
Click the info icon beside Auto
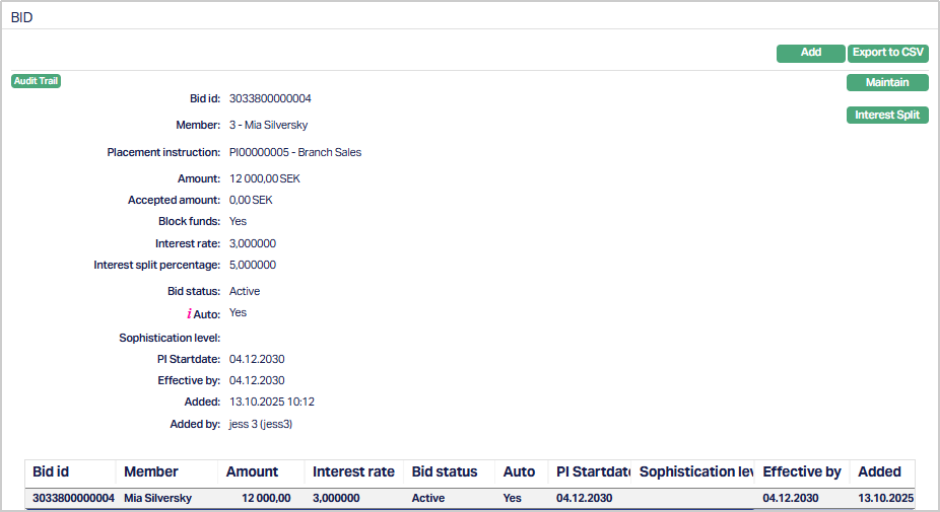point(189,314)
